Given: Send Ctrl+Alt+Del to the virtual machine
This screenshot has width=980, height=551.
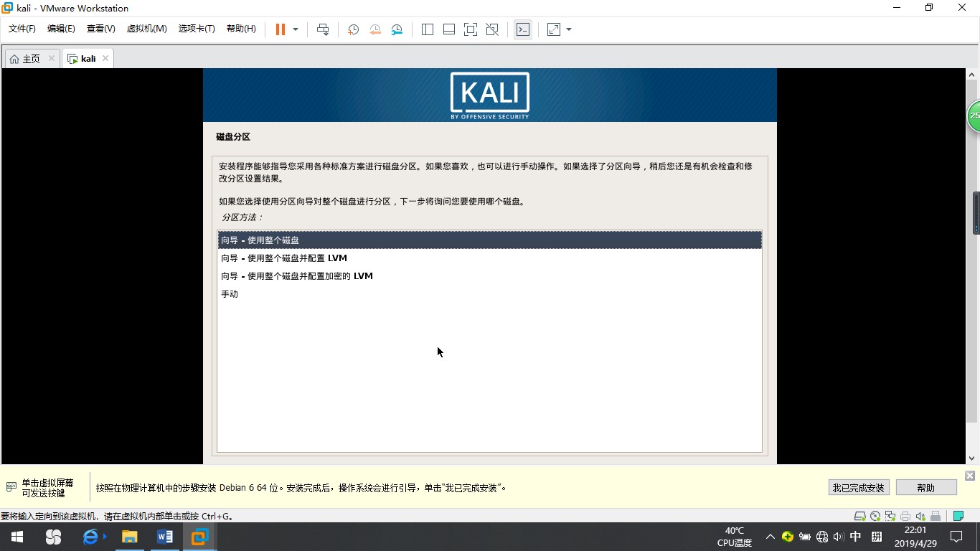Looking at the screenshot, I should tap(323, 29).
